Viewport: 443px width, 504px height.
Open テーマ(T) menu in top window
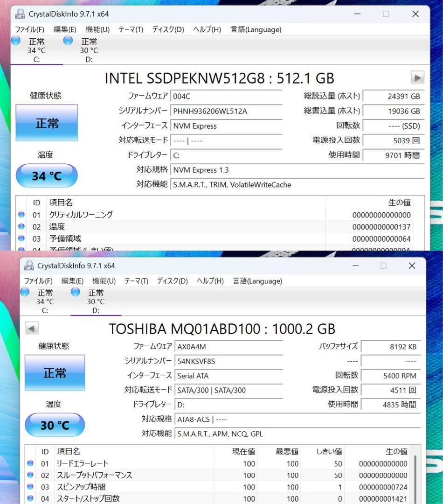click(131, 29)
